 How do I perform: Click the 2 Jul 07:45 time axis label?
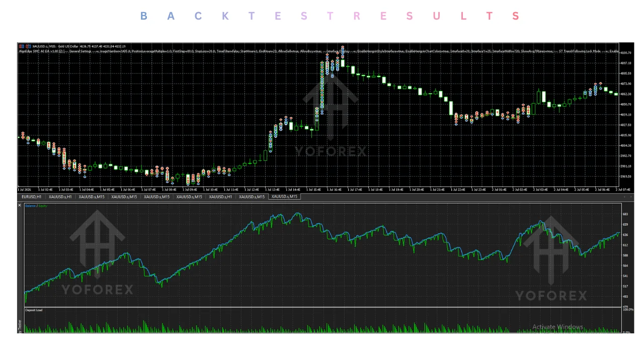(x=623, y=190)
